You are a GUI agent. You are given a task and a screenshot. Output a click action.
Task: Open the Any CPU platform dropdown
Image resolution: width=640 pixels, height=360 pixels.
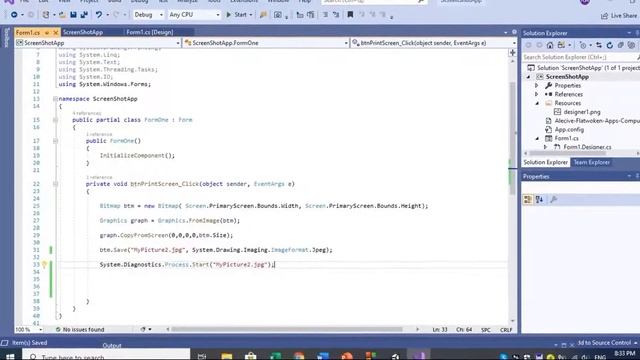click(194, 15)
